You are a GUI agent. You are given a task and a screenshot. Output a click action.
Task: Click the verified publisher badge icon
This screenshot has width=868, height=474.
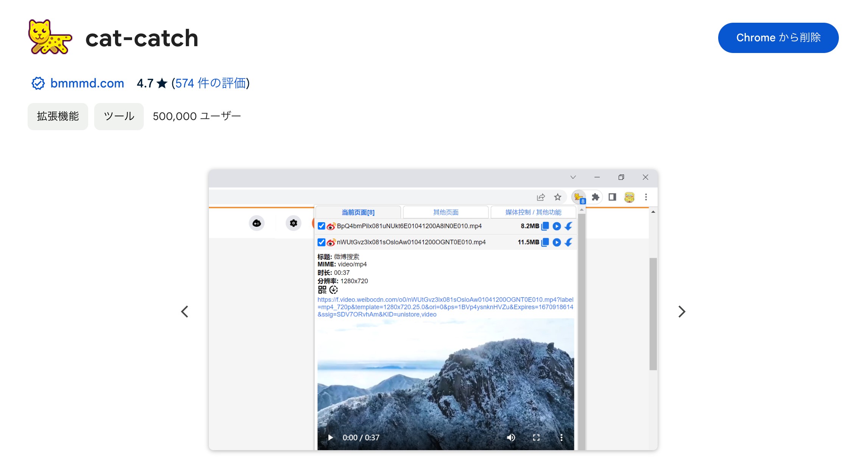coord(38,83)
